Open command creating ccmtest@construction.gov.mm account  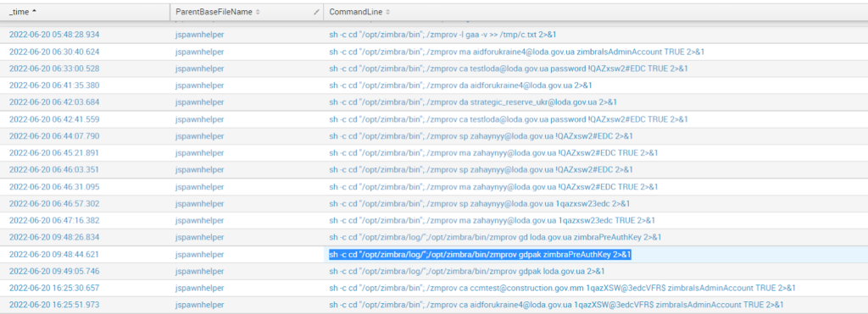click(563, 288)
